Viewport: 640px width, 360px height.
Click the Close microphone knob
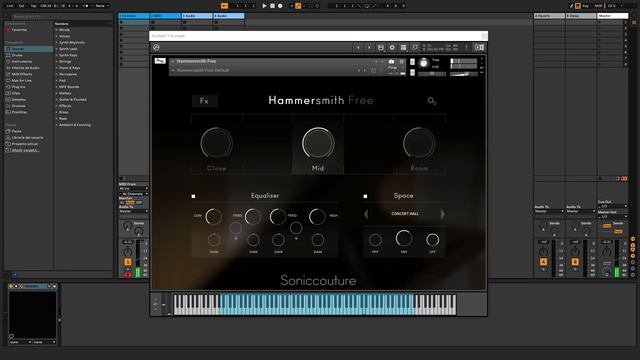coord(216,143)
